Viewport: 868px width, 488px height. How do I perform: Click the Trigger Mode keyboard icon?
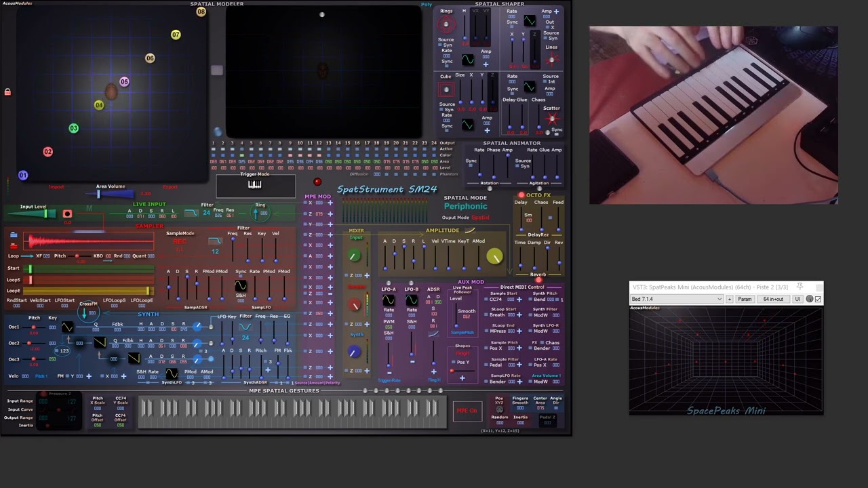coord(254,185)
